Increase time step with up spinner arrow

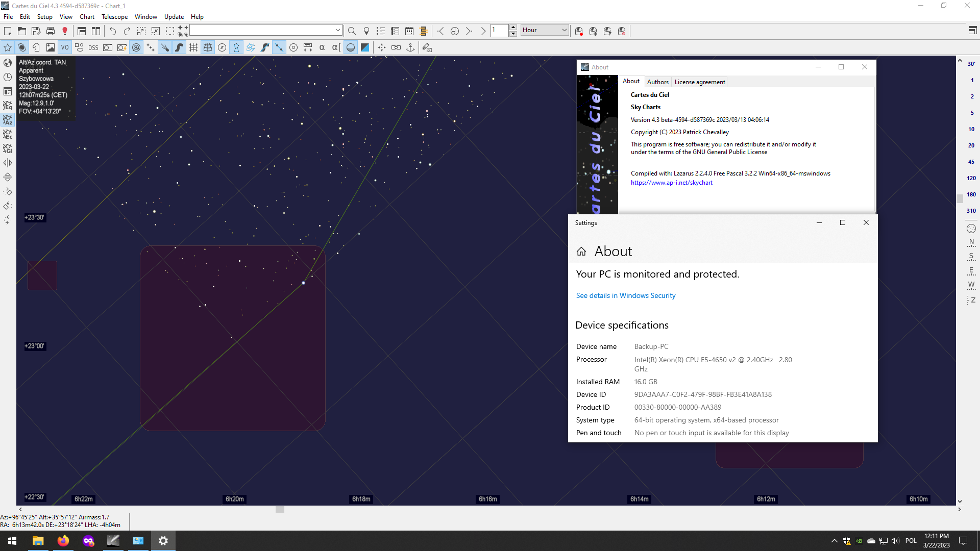[x=513, y=28]
